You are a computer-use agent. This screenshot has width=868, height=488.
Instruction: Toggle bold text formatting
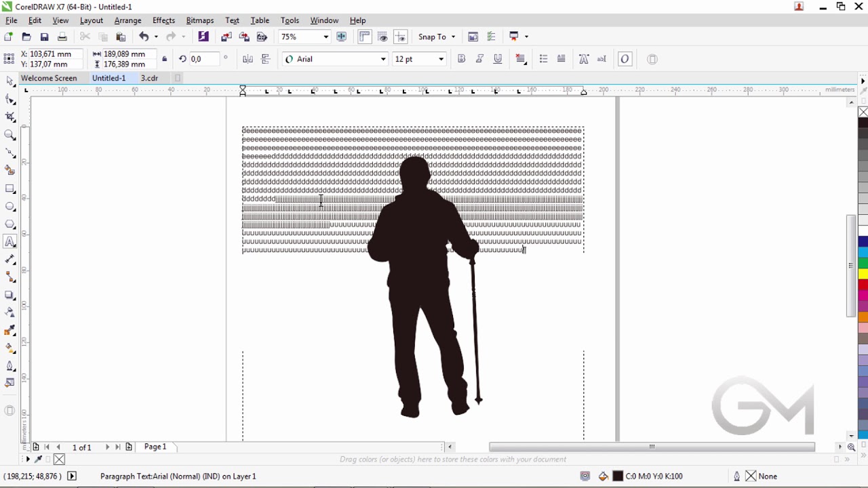click(462, 59)
